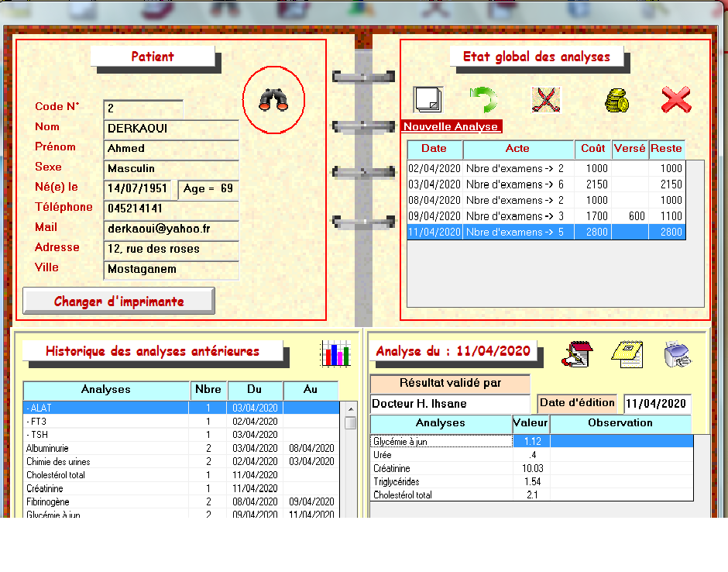Open the colored bar chart icon
This screenshot has width=728, height=572.
point(335,353)
